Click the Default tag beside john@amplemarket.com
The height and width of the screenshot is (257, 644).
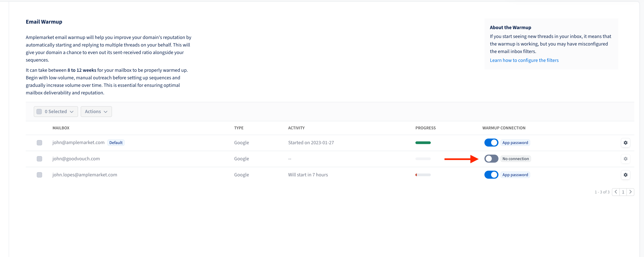[116, 143]
